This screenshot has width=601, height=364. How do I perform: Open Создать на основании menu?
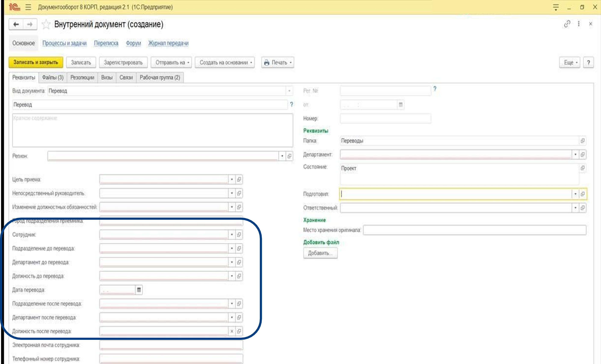(225, 62)
